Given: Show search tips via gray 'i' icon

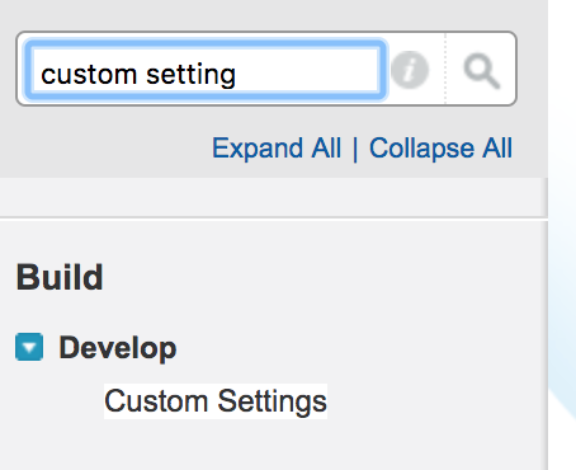Looking at the screenshot, I should 410,70.
